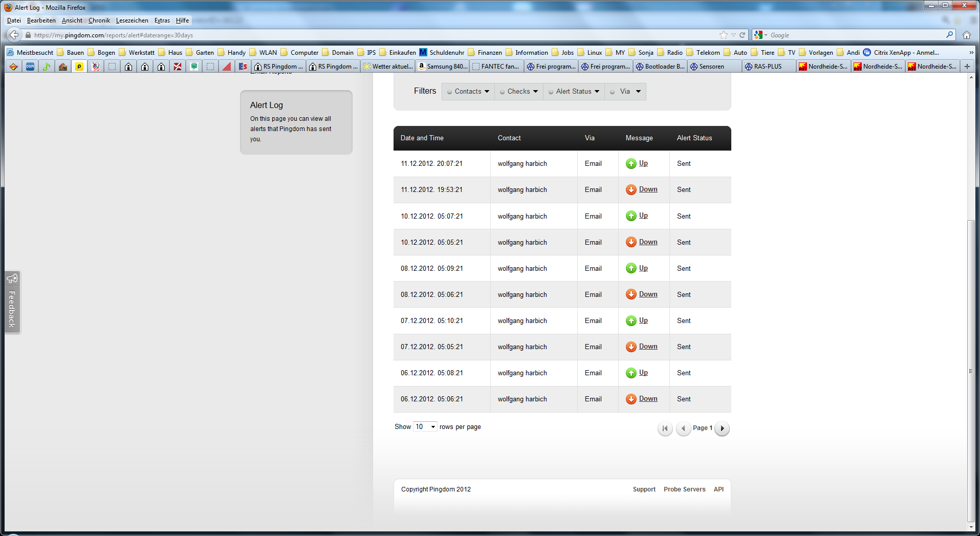
Task: Open the Extras menu
Action: [x=162, y=20]
